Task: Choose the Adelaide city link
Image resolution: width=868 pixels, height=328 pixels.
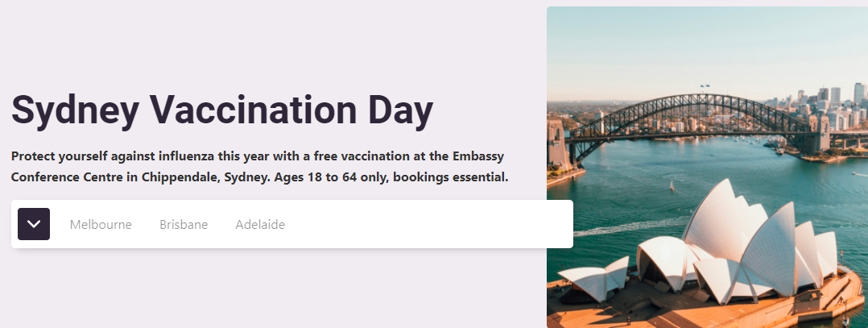Action: click(x=260, y=224)
